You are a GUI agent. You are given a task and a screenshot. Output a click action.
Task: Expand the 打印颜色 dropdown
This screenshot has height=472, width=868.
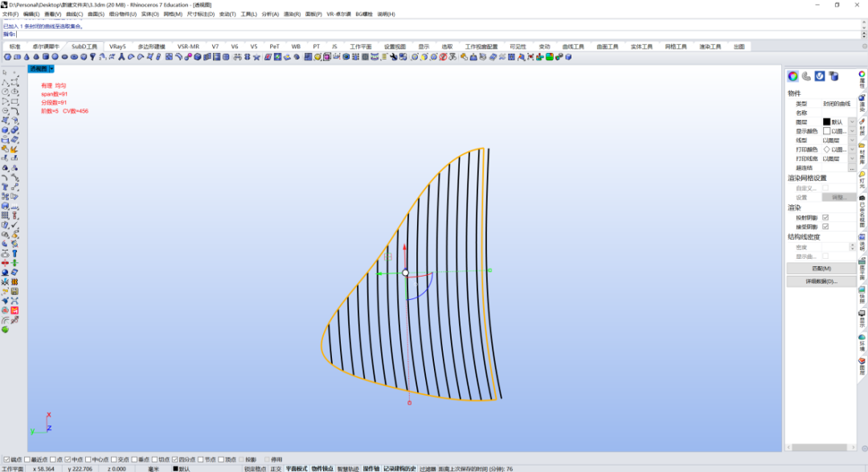[x=852, y=150]
